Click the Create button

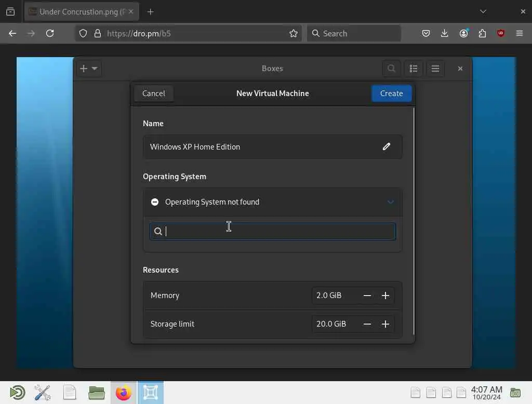(x=391, y=93)
